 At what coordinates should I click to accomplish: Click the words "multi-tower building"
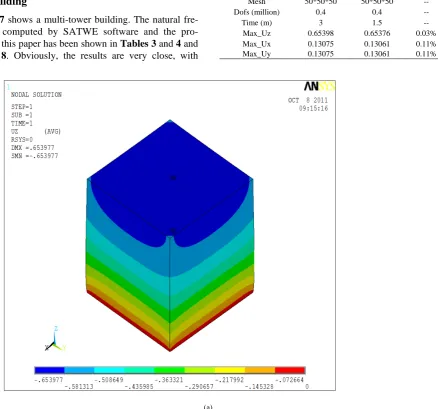(x=87, y=20)
